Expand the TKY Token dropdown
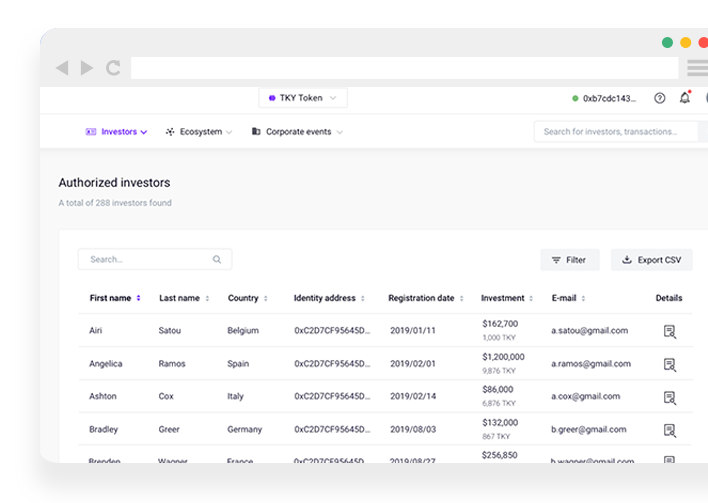This screenshot has height=503, width=708. (303, 98)
